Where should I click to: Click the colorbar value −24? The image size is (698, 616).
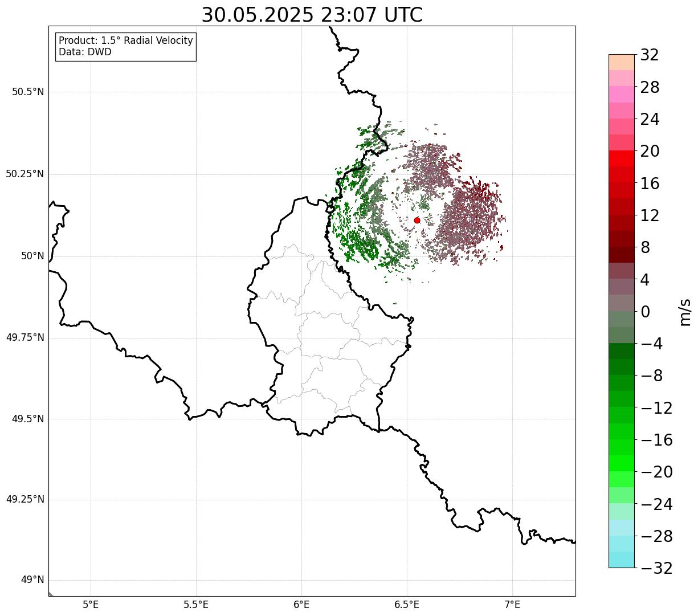[x=656, y=504]
